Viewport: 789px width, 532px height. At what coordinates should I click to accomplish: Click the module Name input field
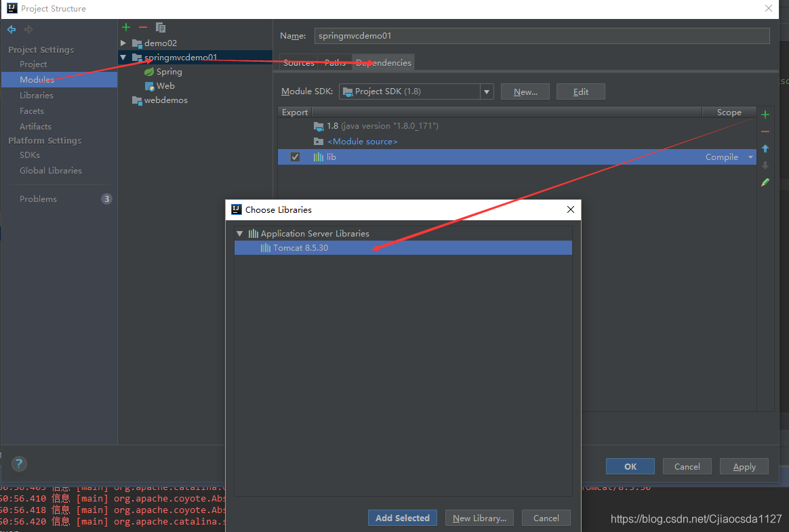click(x=542, y=36)
